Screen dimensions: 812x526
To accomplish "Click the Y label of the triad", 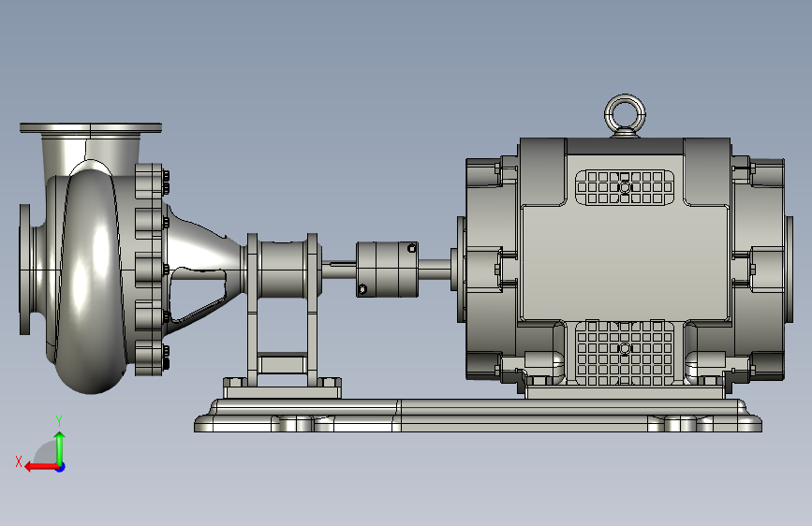I will click(x=59, y=421).
